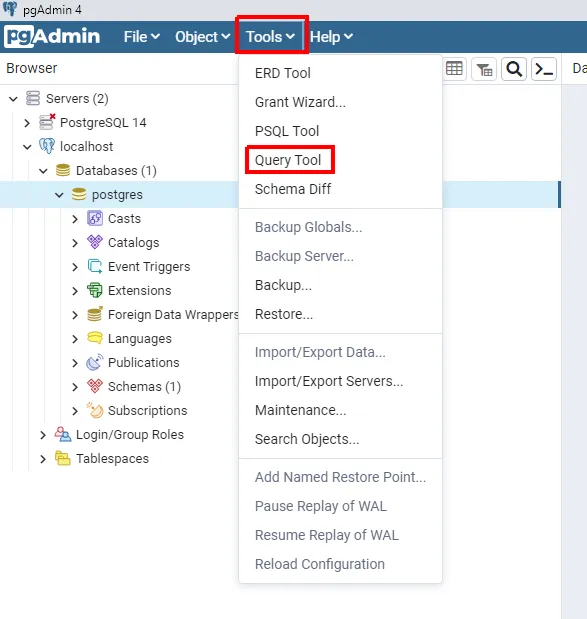Image resolution: width=587 pixels, height=619 pixels.
Task: Expand the PostgreSQL 14 server node
Action: [27, 123]
